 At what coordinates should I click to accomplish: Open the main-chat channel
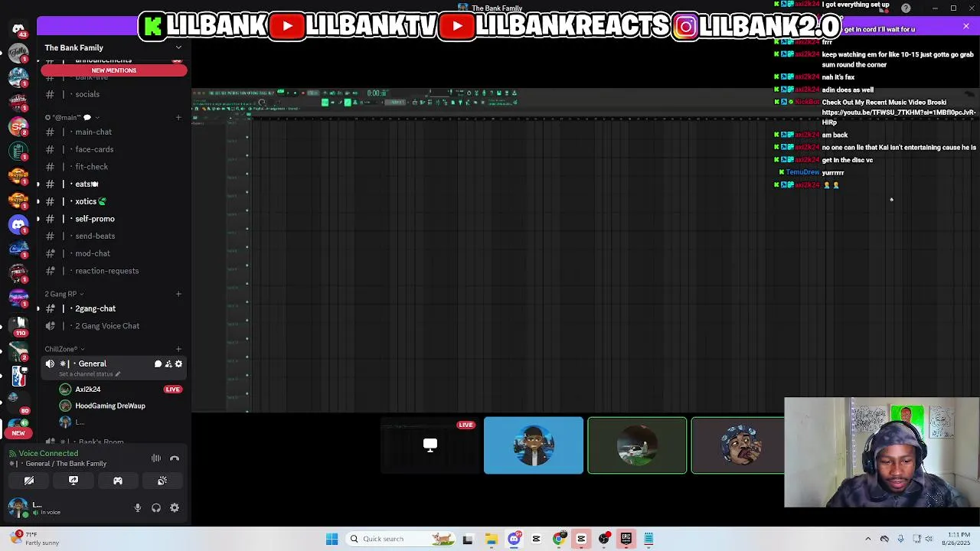tap(113, 132)
